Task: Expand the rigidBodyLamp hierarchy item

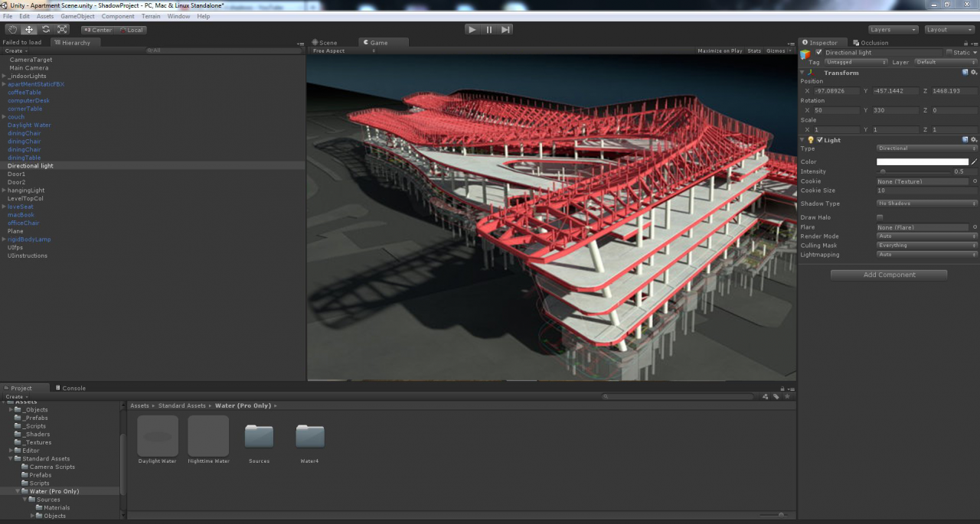Action: [x=4, y=239]
